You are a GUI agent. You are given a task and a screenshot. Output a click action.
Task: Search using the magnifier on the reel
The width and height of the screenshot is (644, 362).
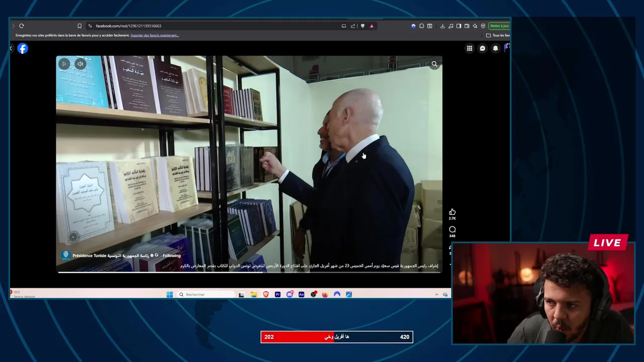434,64
